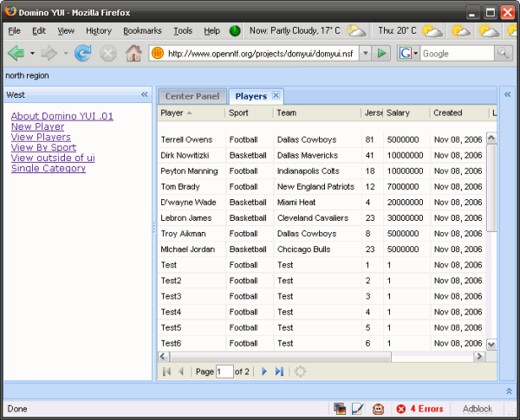Collapse the West panel using double chevron
The image size is (520, 420).
144,94
